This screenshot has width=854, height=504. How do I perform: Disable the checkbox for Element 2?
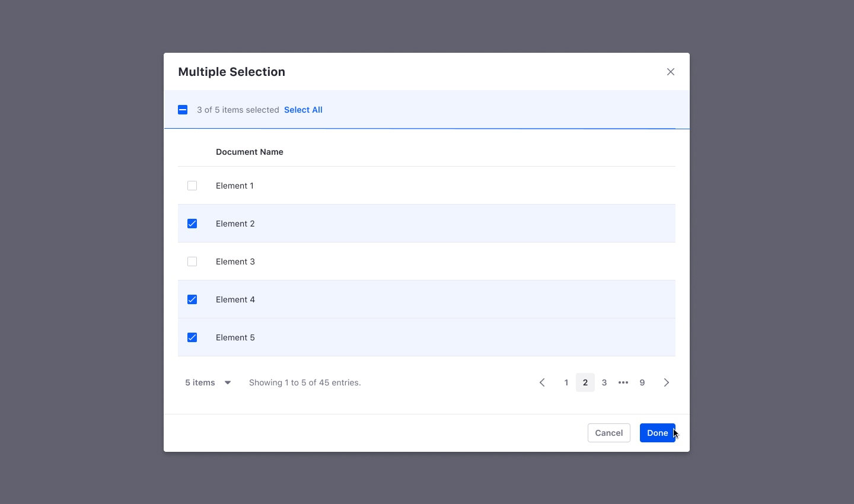[192, 224]
